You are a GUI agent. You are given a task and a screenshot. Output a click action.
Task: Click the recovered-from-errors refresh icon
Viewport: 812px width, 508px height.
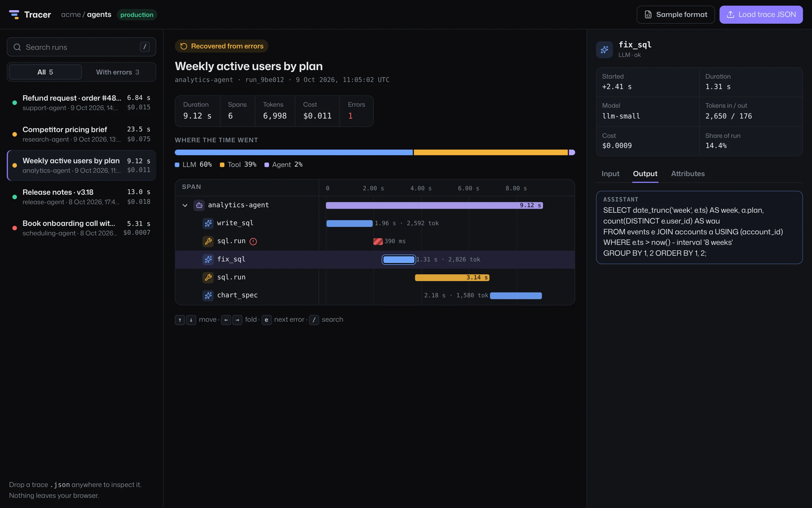(x=184, y=46)
